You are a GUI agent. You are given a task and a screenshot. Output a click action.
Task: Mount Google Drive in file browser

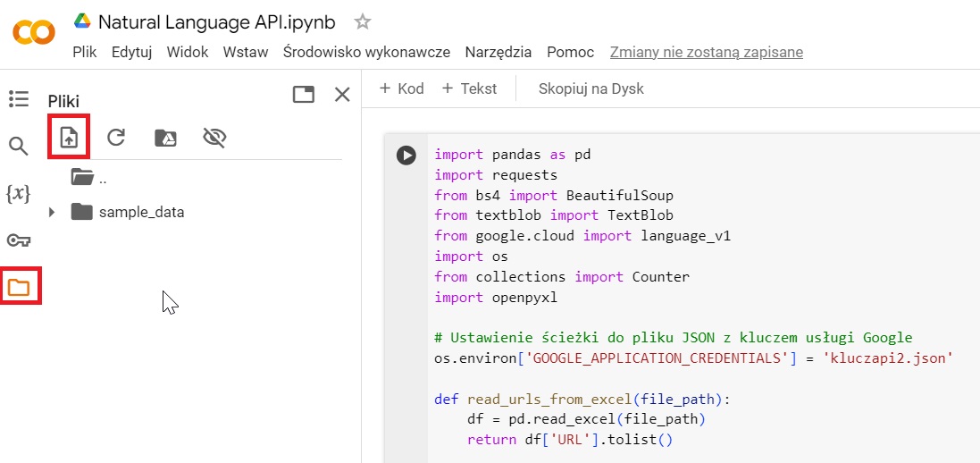pos(165,137)
